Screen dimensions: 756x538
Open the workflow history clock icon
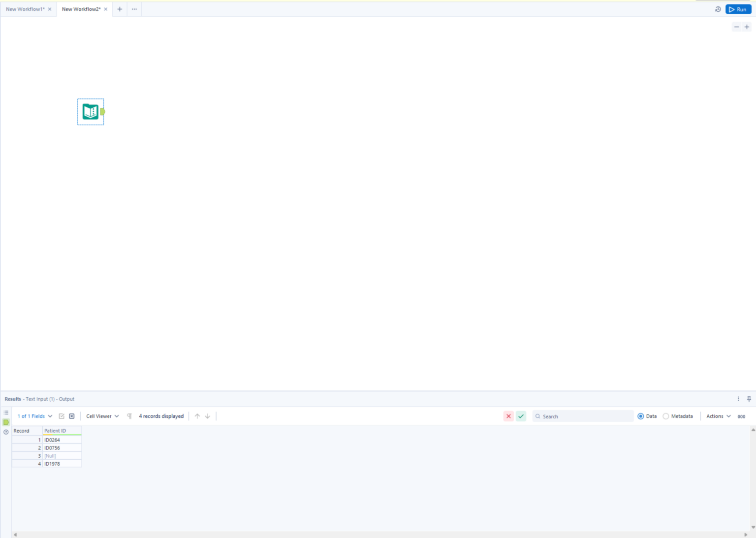pyautogui.click(x=718, y=9)
